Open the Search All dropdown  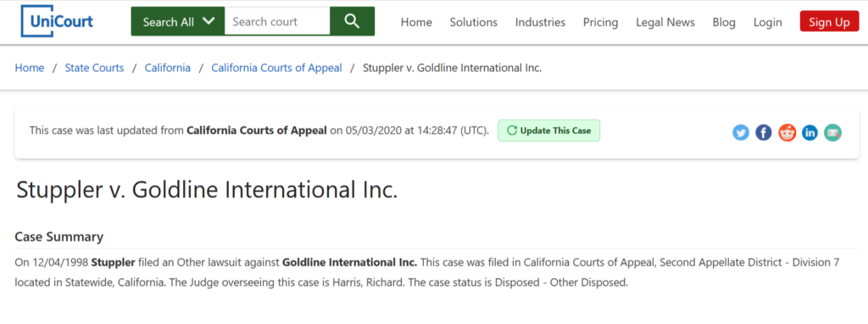coord(178,21)
